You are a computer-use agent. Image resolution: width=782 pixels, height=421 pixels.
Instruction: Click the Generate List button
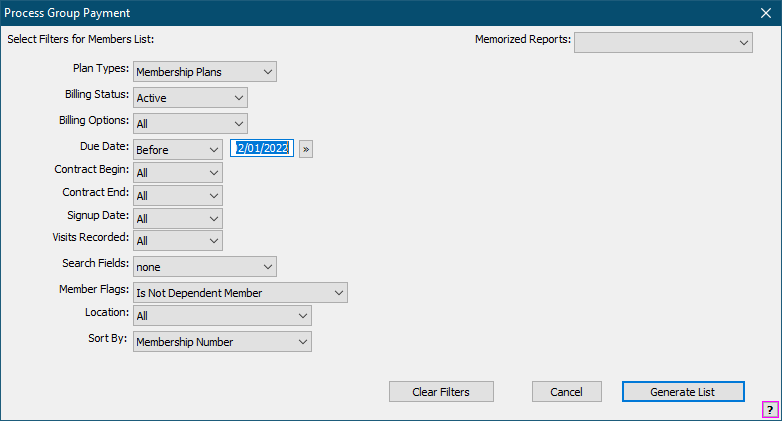(682, 392)
